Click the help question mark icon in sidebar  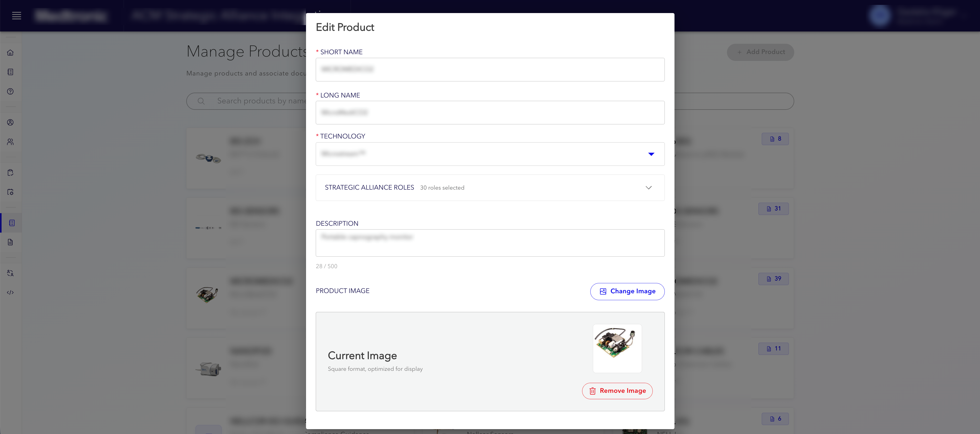tap(10, 91)
